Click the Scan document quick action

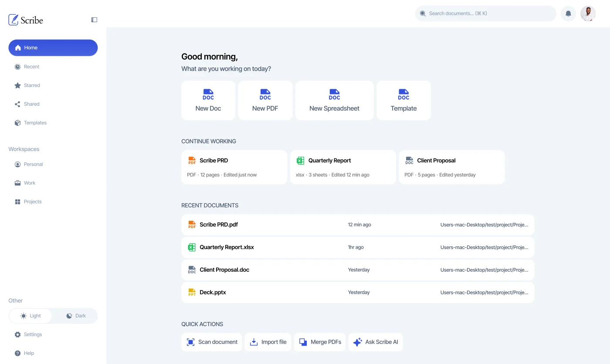(212, 342)
